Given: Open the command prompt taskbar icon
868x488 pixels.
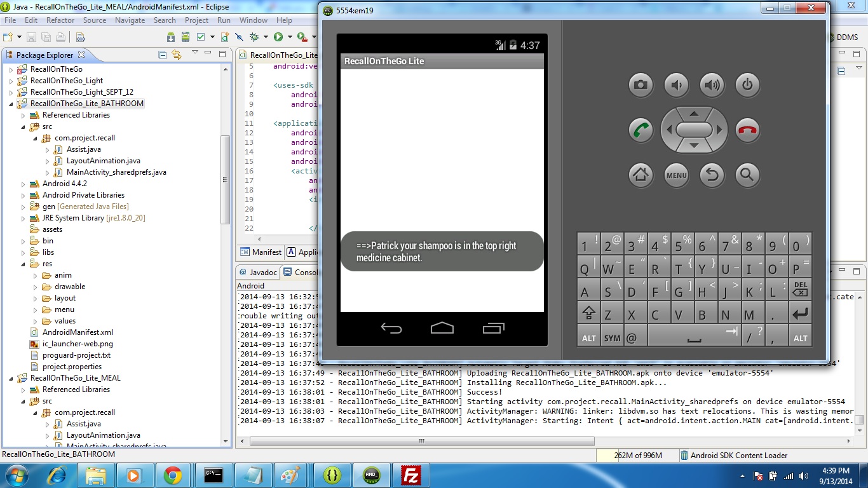Looking at the screenshot, I should [x=213, y=475].
